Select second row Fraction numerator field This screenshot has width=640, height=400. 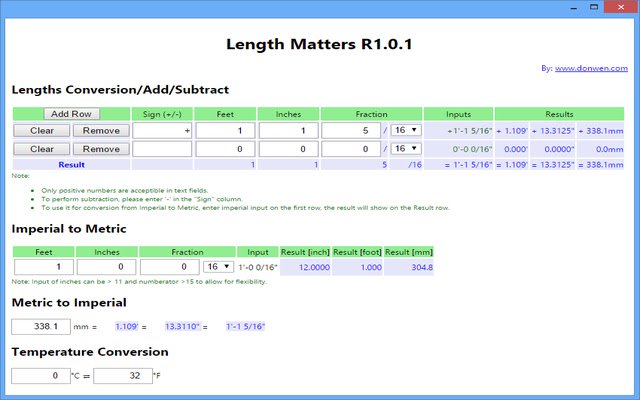click(351, 149)
